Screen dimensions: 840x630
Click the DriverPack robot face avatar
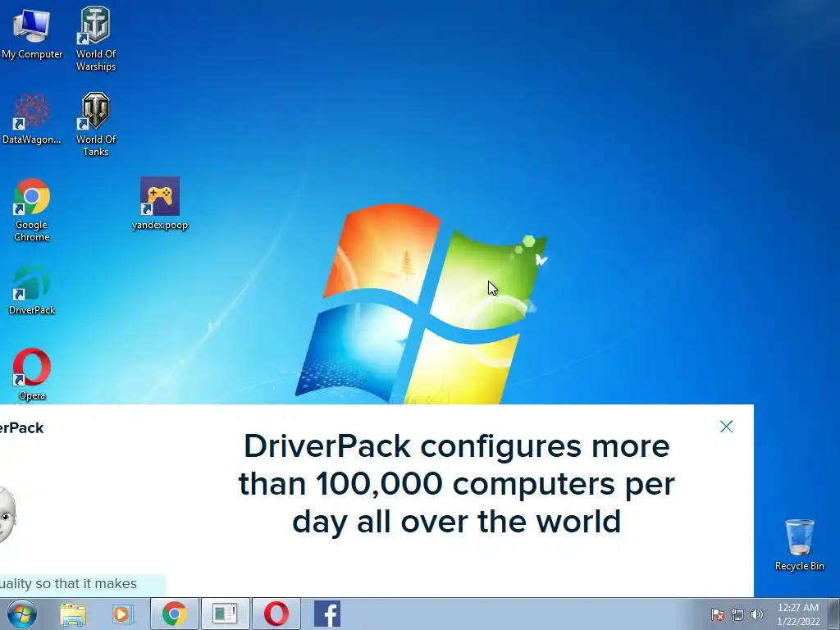[x=7, y=515]
